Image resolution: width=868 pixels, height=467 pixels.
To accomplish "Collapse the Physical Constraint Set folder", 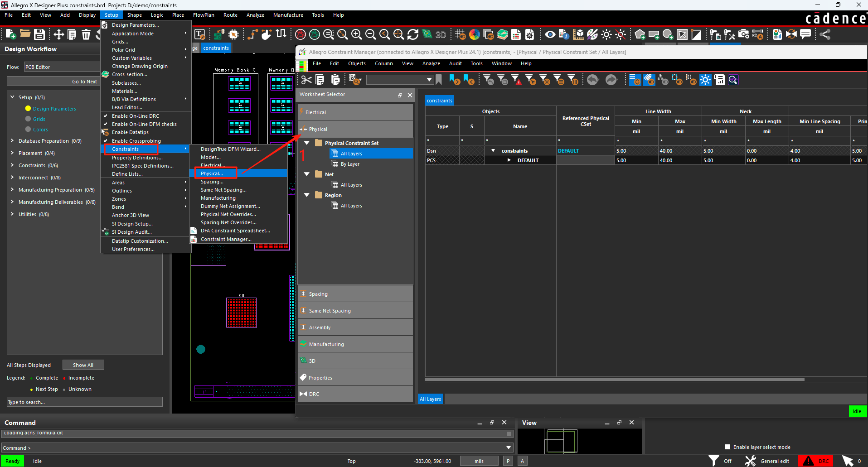I will click(307, 143).
